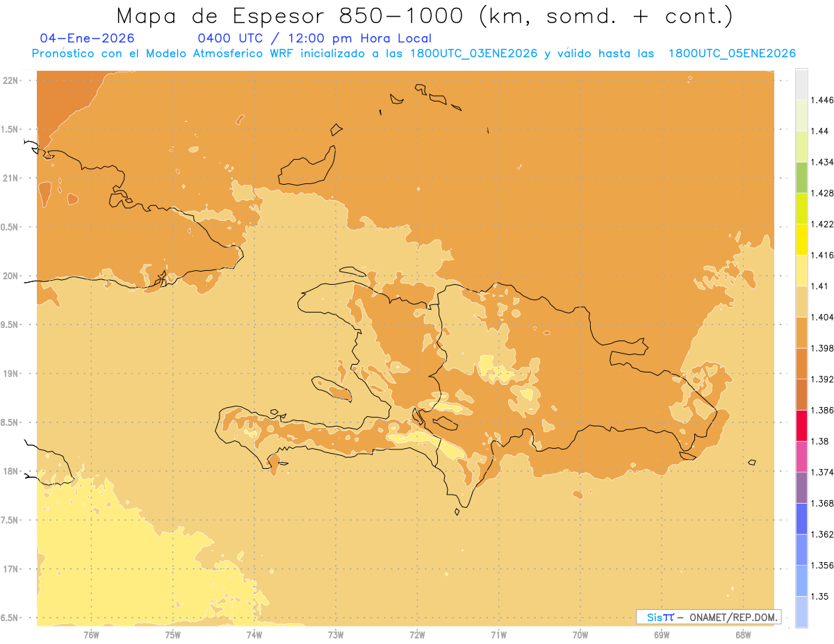Click the '1.368' colorbar value
834x644 pixels.
click(821, 503)
